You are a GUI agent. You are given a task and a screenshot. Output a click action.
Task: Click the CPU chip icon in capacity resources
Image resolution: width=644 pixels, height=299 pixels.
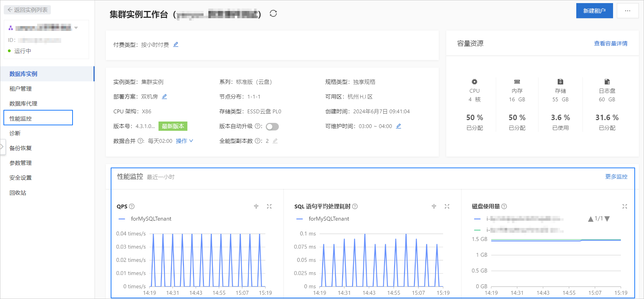tap(474, 82)
